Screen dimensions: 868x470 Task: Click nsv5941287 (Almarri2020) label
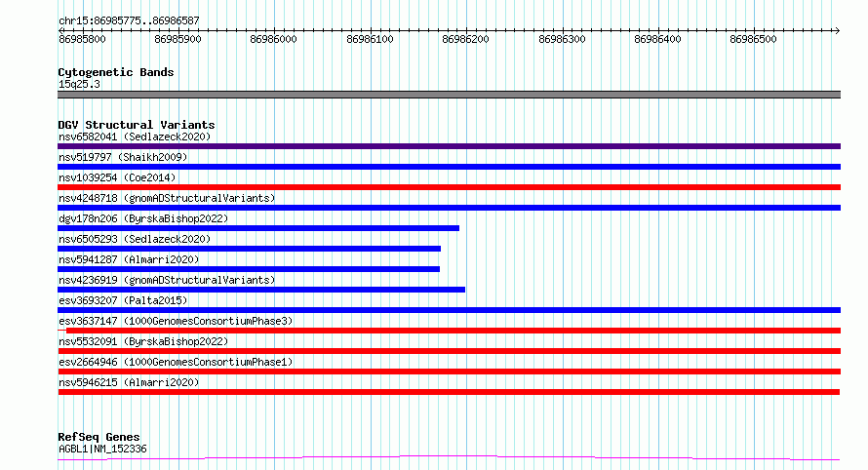129,259
